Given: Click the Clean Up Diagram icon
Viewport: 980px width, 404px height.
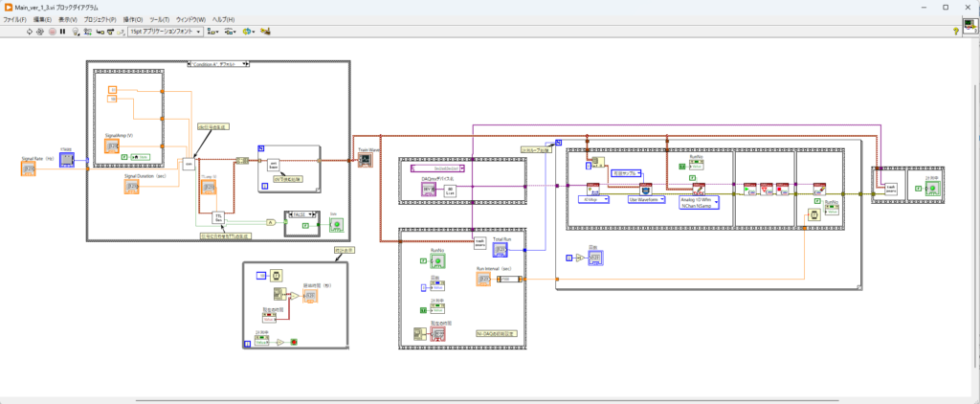Looking at the screenshot, I should point(267,31).
